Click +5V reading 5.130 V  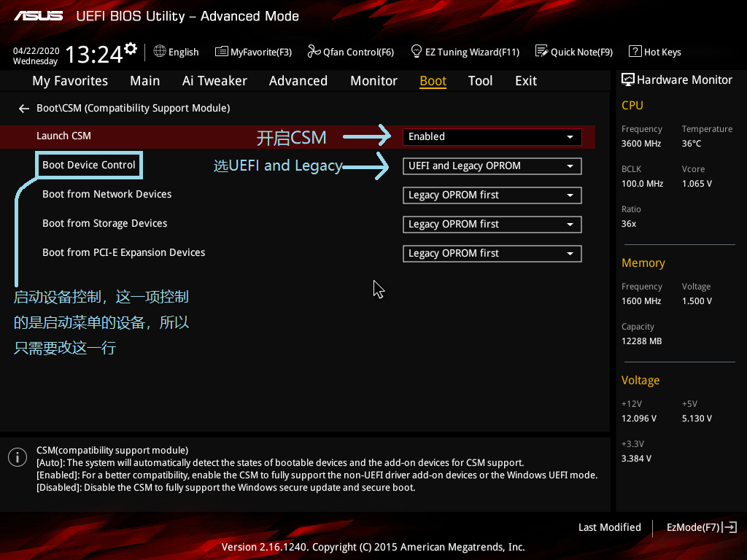click(x=697, y=418)
